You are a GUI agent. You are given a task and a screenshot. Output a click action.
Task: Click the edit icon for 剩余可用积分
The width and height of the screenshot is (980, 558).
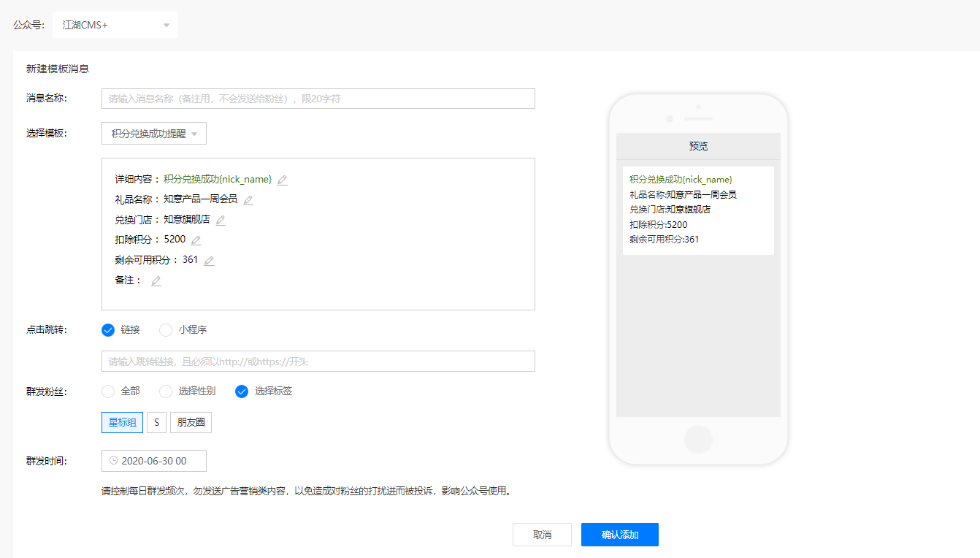pos(209,261)
